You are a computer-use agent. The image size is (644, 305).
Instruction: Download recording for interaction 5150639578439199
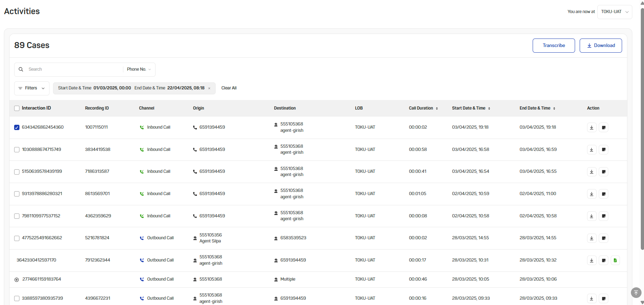592,172
